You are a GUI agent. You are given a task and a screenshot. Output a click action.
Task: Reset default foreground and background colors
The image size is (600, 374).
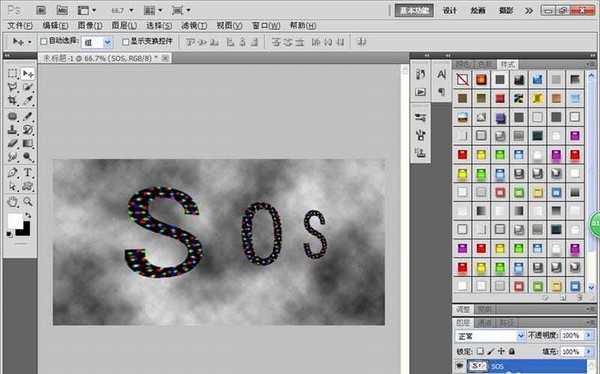coord(10,234)
